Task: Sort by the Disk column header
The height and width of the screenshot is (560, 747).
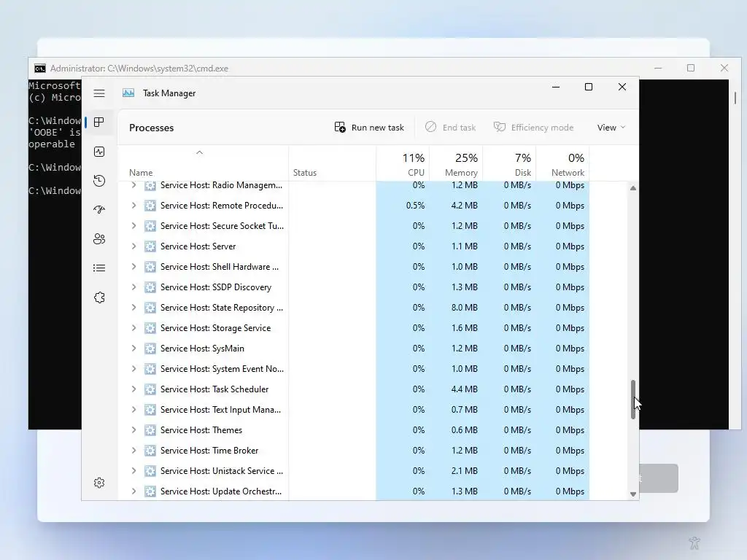Action: pyautogui.click(x=509, y=163)
